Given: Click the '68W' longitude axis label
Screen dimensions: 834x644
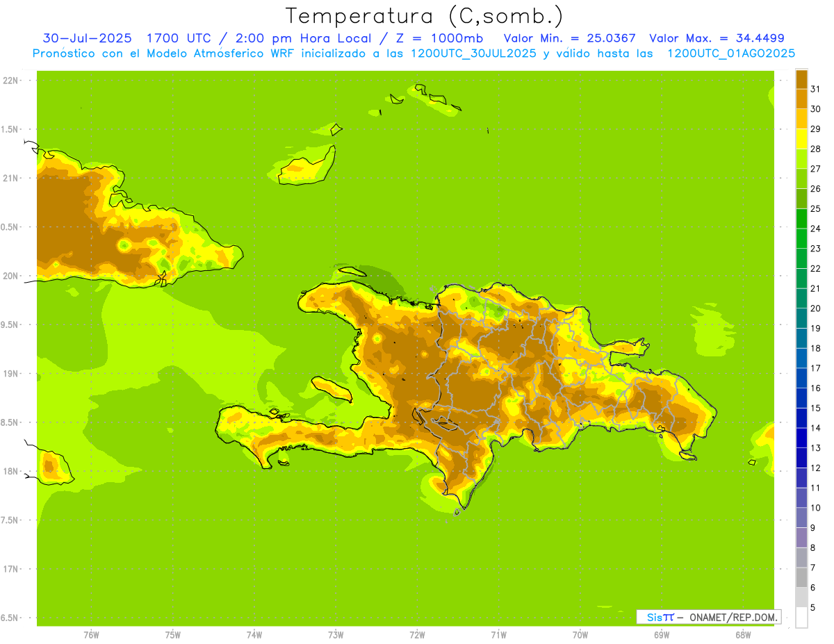Looking at the screenshot, I should click(742, 635).
